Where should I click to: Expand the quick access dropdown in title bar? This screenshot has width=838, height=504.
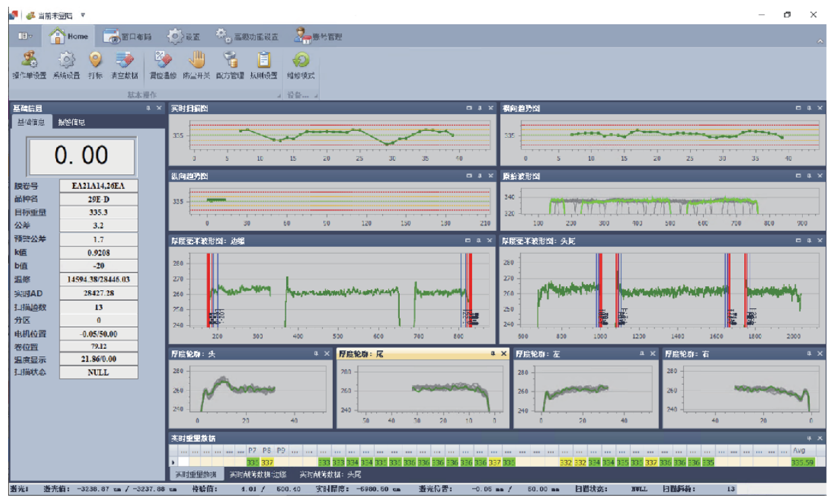click(x=82, y=15)
